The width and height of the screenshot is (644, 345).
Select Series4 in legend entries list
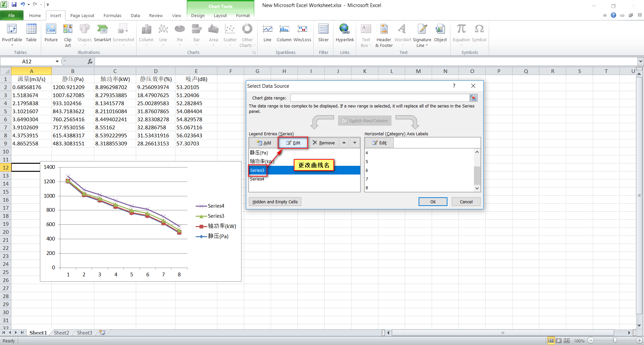(304, 179)
